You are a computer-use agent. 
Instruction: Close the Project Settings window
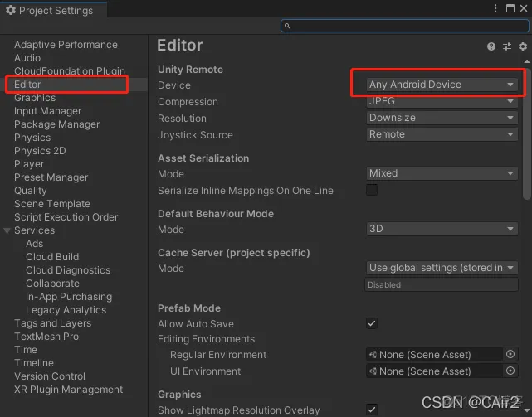click(524, 8)
